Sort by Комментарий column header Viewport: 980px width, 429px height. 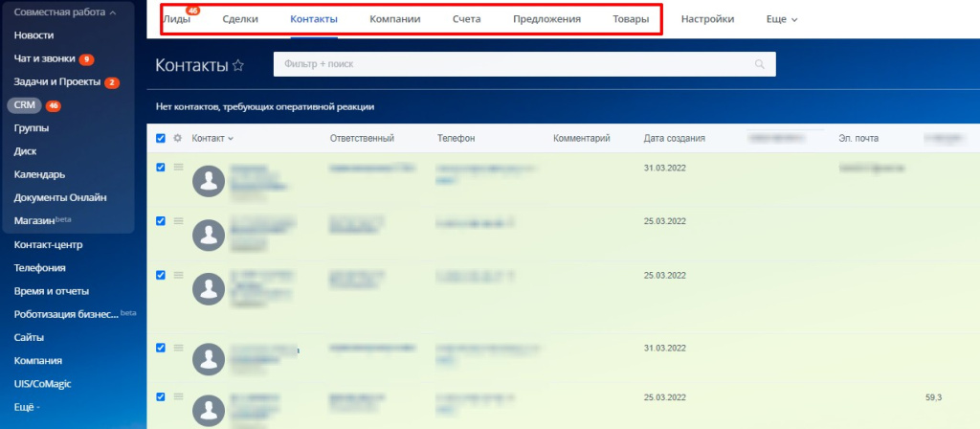pos(582,138)
